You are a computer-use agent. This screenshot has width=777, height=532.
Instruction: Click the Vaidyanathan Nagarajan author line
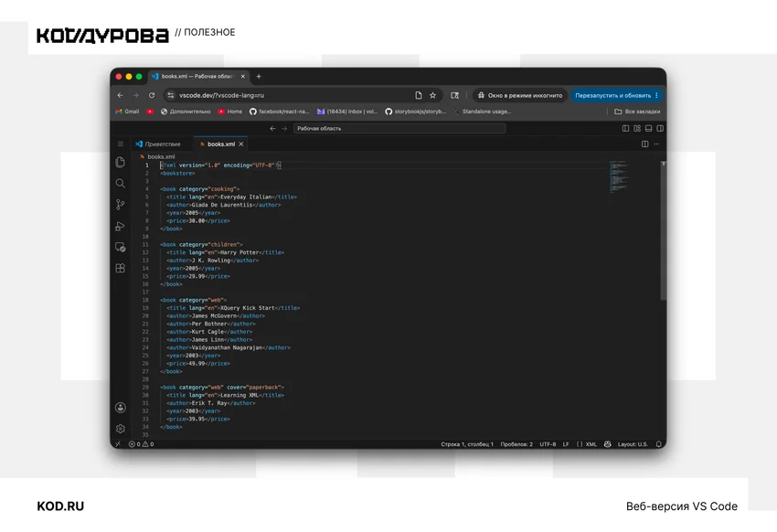point(229,347)
